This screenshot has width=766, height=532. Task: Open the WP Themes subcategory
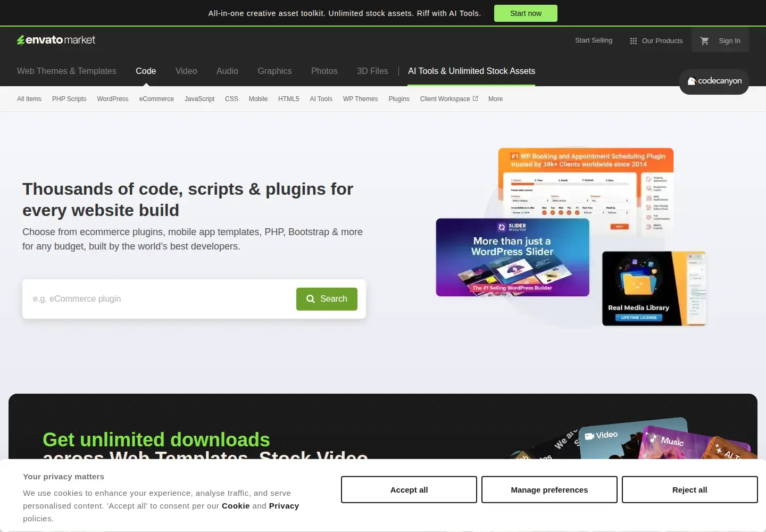coord(361,99)
